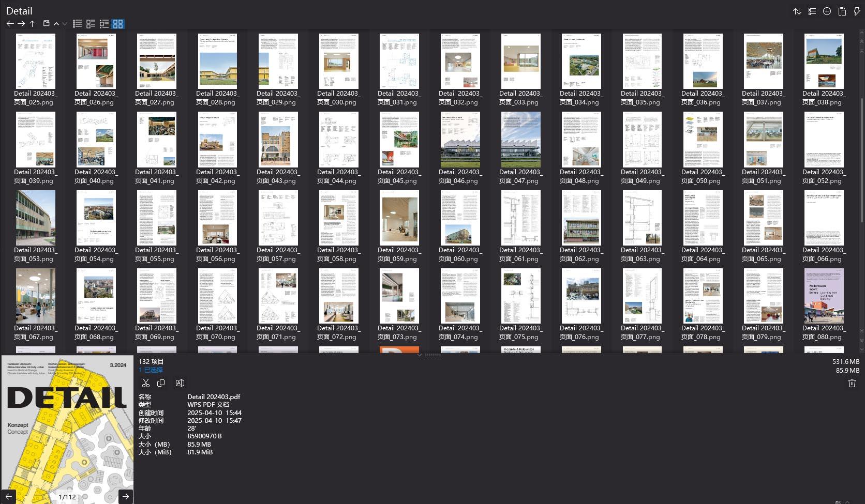
Task: Collapse the details panel with the chevron
Action: pos(420,355)
